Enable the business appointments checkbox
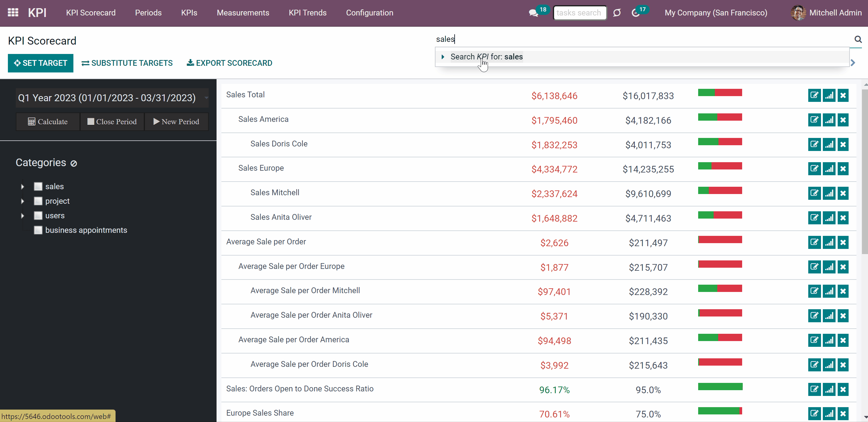868x422 pixels. point(38,230)
